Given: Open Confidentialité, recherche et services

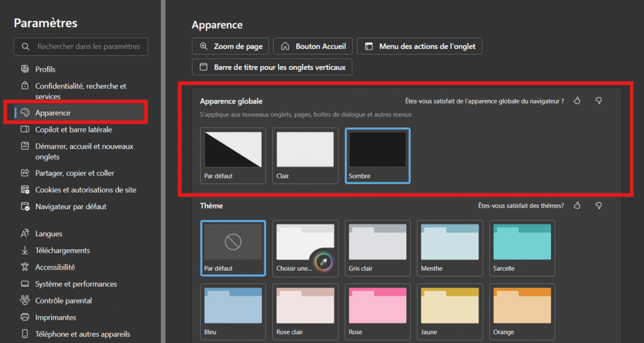Looking at the screenshot, I should [80, 91].
